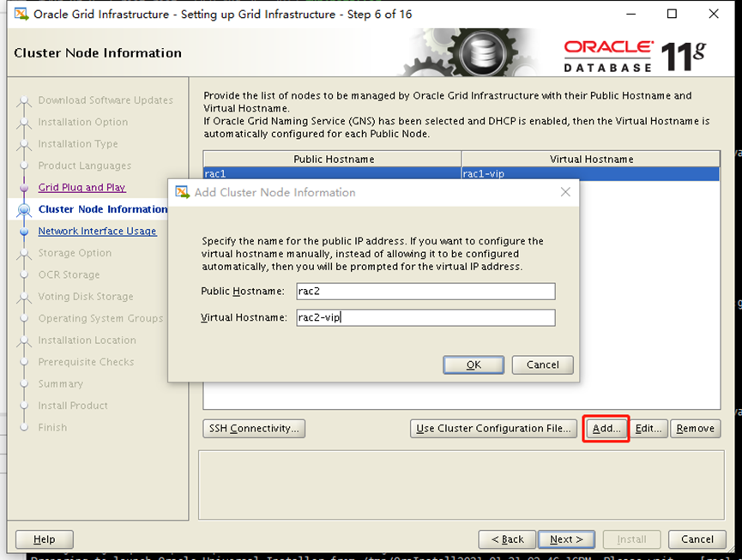Proceed with the Next button
Viewport: 742px width, 560px height.
566,539
